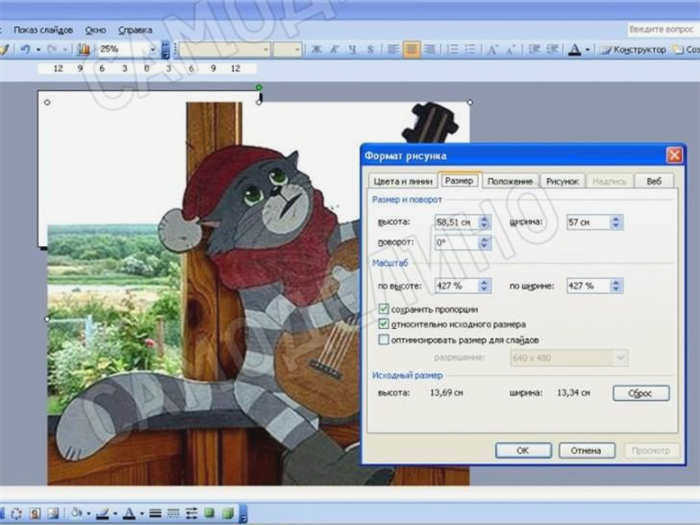The height and width of the screenshot is (525, 700).
Task: Open the Undo history dropdown arrow
Action: pyautogui.click(x=38, y=50)
